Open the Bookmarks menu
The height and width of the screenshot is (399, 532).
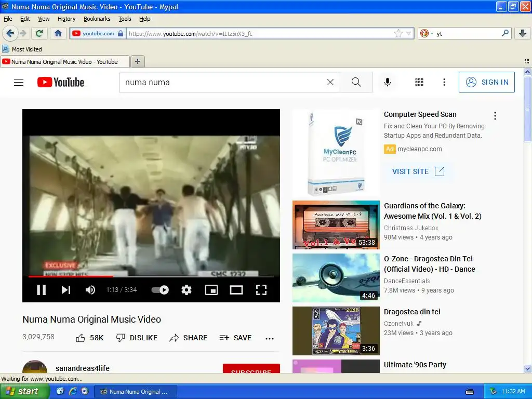(97, 19)
